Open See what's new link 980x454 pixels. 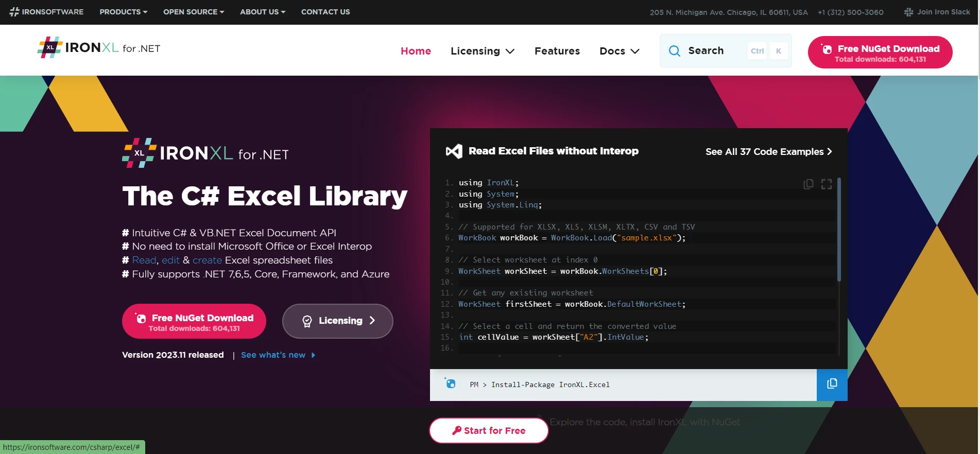pyautogui.click(x=273, y=355)
